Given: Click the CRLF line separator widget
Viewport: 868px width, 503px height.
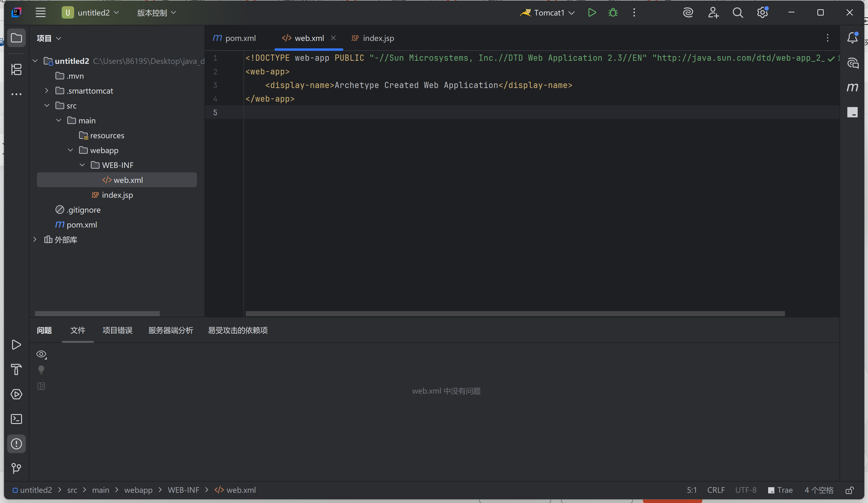Looking at the screenshot, I should pyautogui.click(x=716, y=490).
